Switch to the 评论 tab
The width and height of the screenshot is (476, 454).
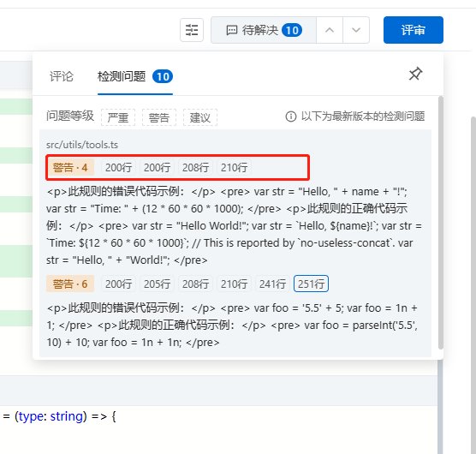tap(62, 76)
